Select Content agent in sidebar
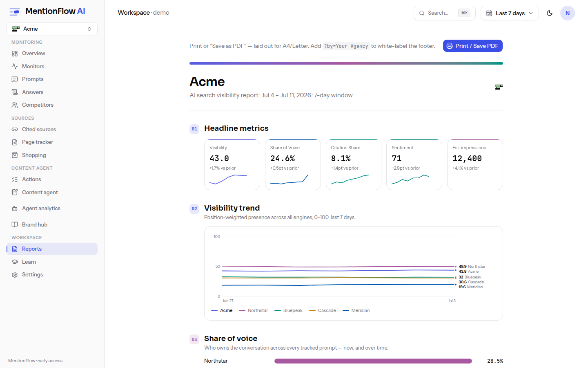This screenshot has height=368, width=588. pos(52,192)
